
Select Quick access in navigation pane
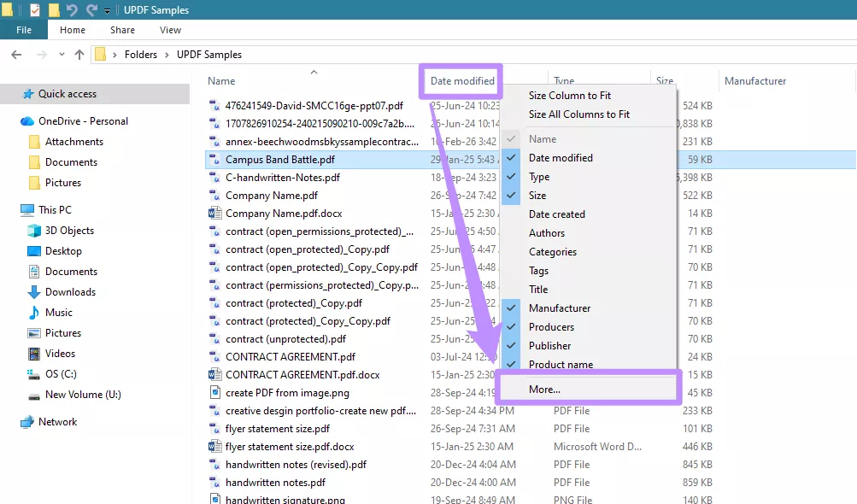click(x=95, y=93)
